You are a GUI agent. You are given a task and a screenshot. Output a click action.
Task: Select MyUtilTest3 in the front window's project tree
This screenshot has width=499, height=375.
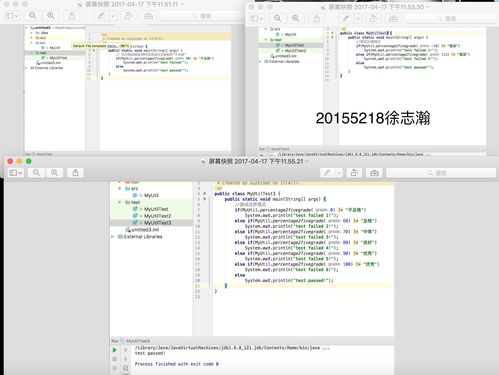tap(158, 223)
